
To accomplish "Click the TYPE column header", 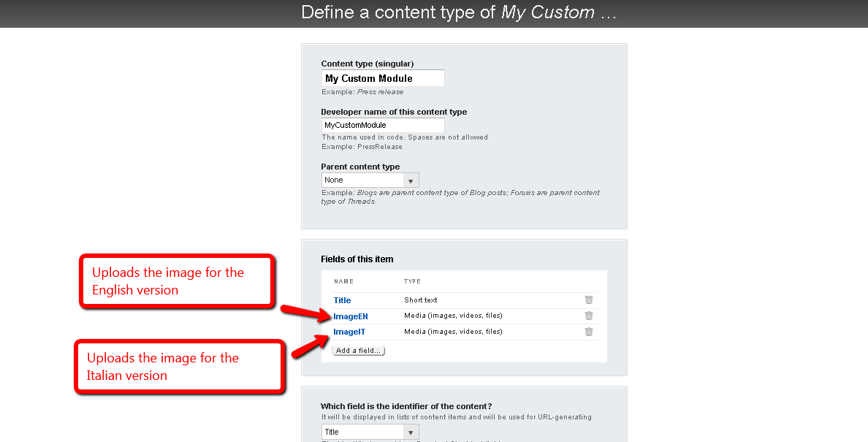I will point(412,281).
